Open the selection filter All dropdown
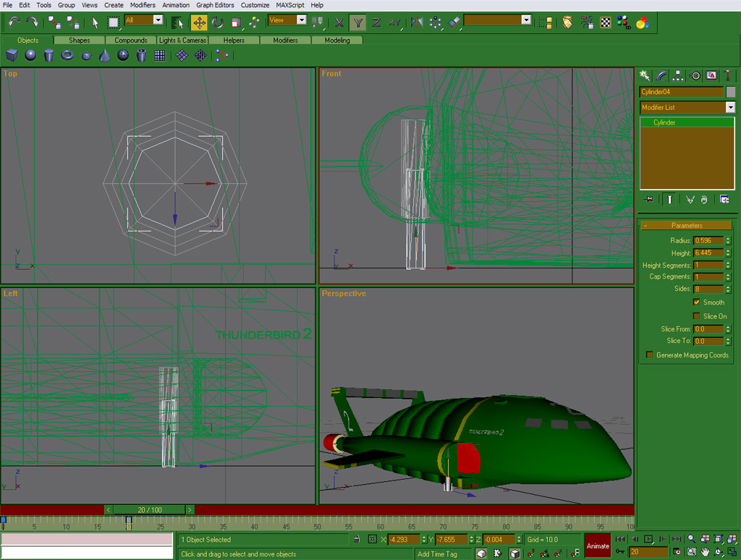The height and width of the screenshot is (560, 741). point(158,20)
